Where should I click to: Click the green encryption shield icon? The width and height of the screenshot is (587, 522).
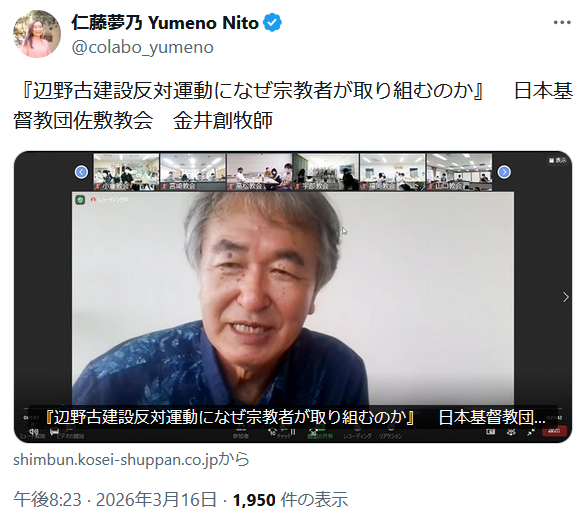[x=80, y=200]
